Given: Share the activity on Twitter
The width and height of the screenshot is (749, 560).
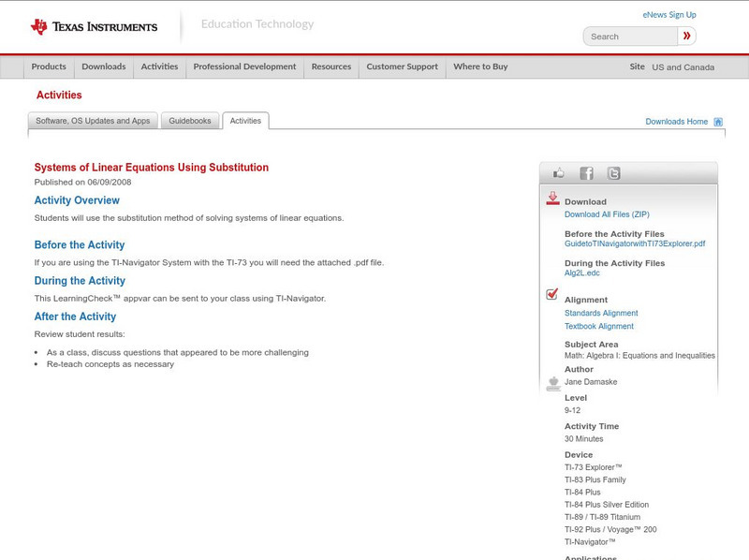Looking at the screenshot, I should pyautogui.click(x=614, y=173).
